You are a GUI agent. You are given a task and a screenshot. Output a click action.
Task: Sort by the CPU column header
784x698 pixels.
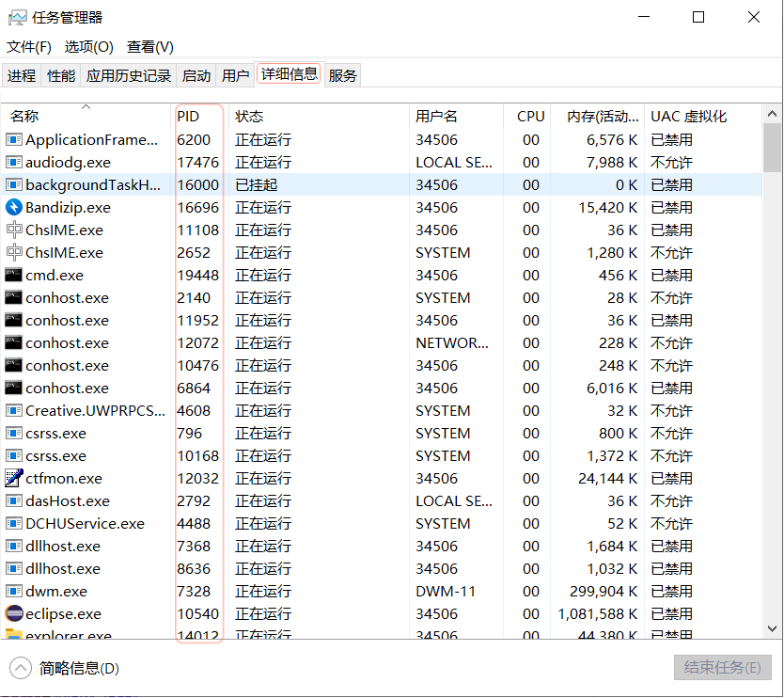(x=529, y=116)
